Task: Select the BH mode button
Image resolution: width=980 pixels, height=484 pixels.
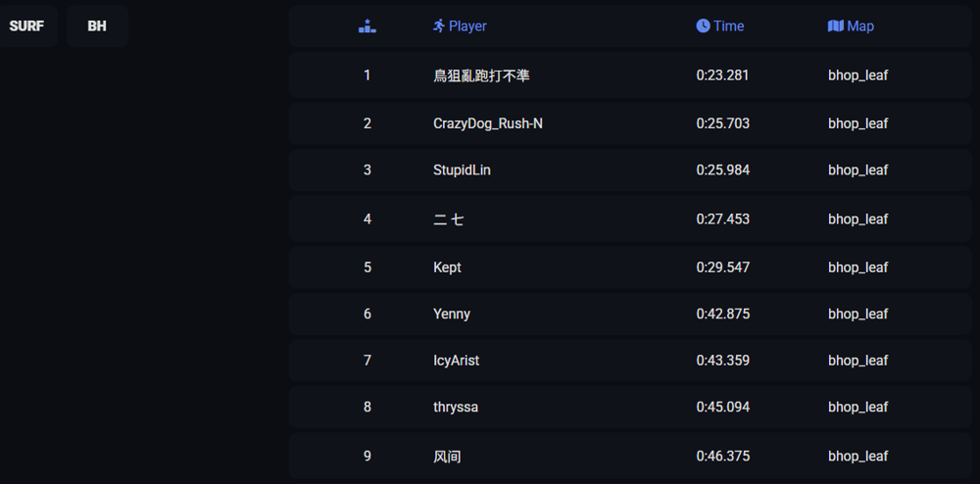Action: click(97, 26)
